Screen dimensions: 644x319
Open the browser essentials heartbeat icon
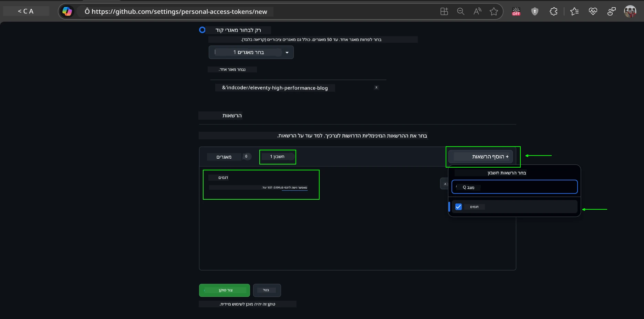coord(593,11)
